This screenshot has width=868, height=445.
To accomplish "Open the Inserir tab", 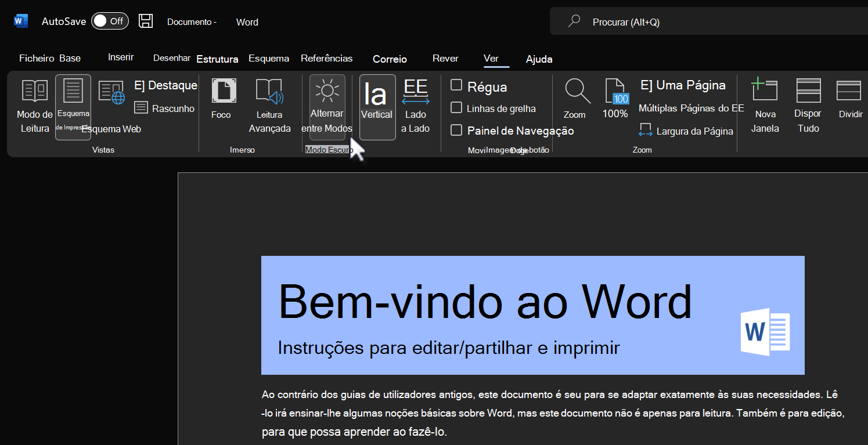I will point(121,57).
